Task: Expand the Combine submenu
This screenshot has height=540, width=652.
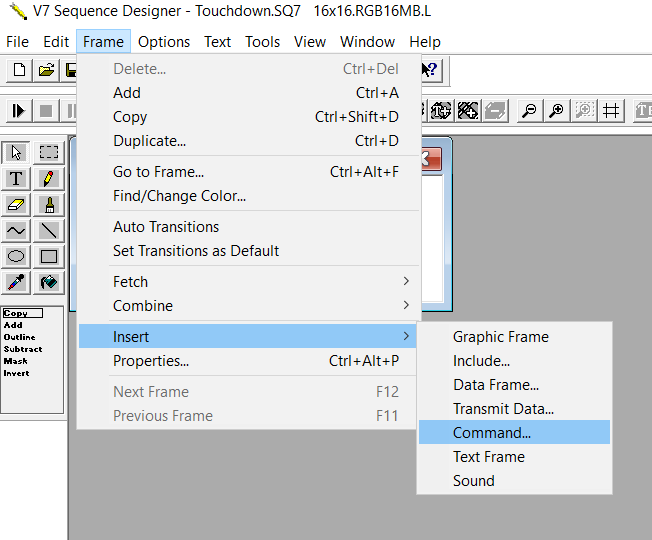Action: (248, 306)
